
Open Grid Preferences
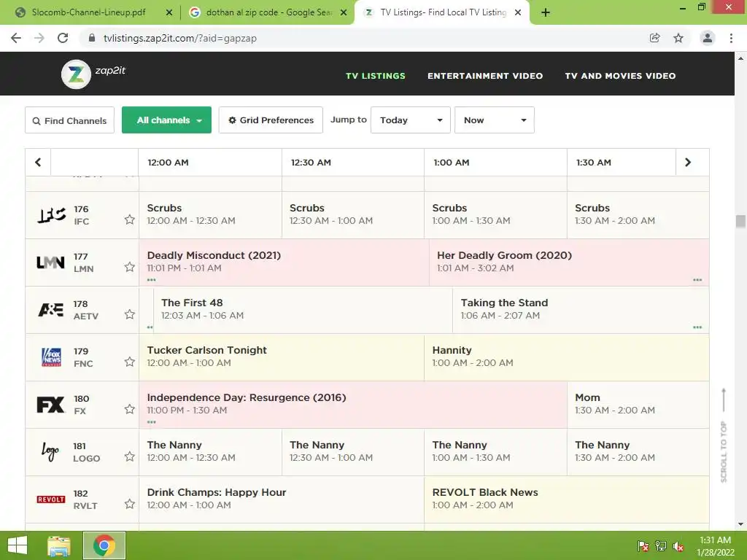click(x=271, y=120)
